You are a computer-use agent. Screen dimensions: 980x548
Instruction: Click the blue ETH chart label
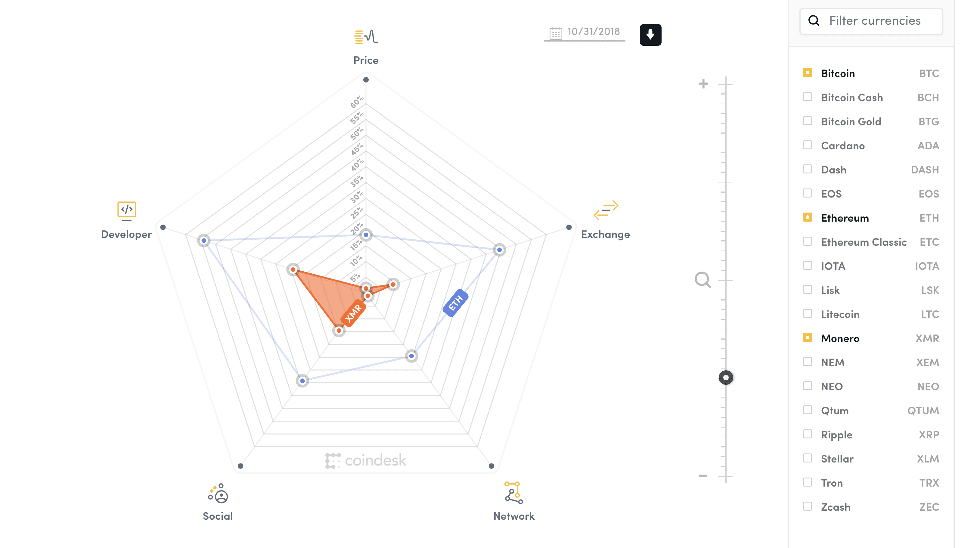455,303
